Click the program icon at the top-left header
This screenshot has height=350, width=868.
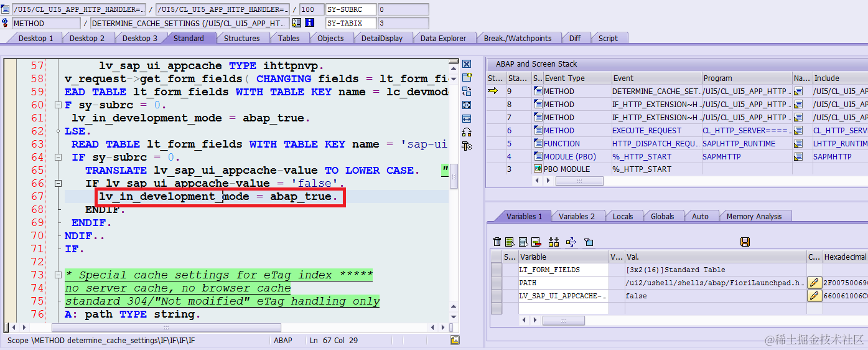click(5, 9)
